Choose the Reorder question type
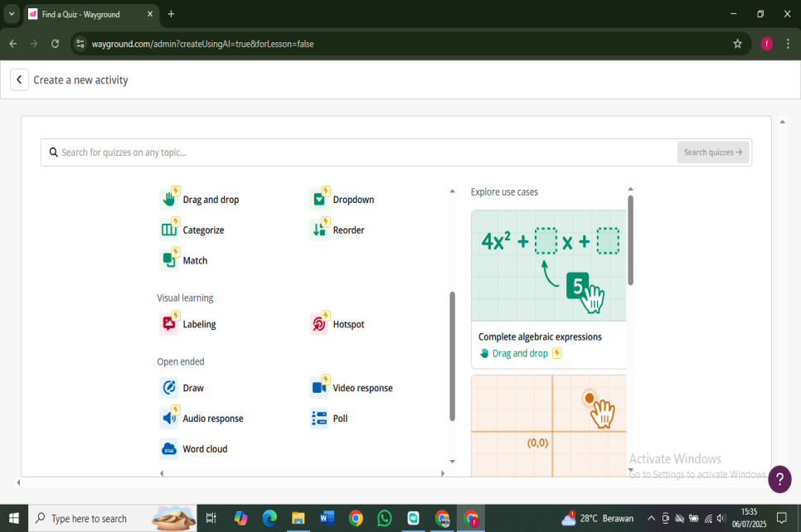Image resolution: width=801 pixels, height=532 pixels. (347, 230)
